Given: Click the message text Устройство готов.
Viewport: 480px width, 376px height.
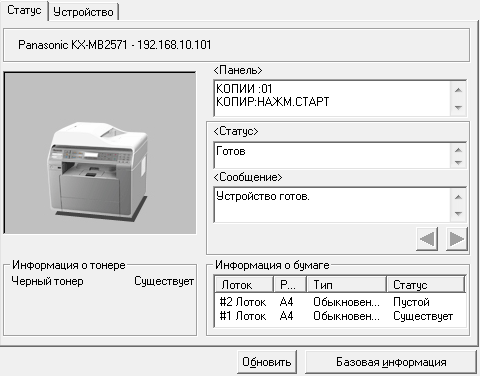Looking at the screenshot, I should point(263,196).
